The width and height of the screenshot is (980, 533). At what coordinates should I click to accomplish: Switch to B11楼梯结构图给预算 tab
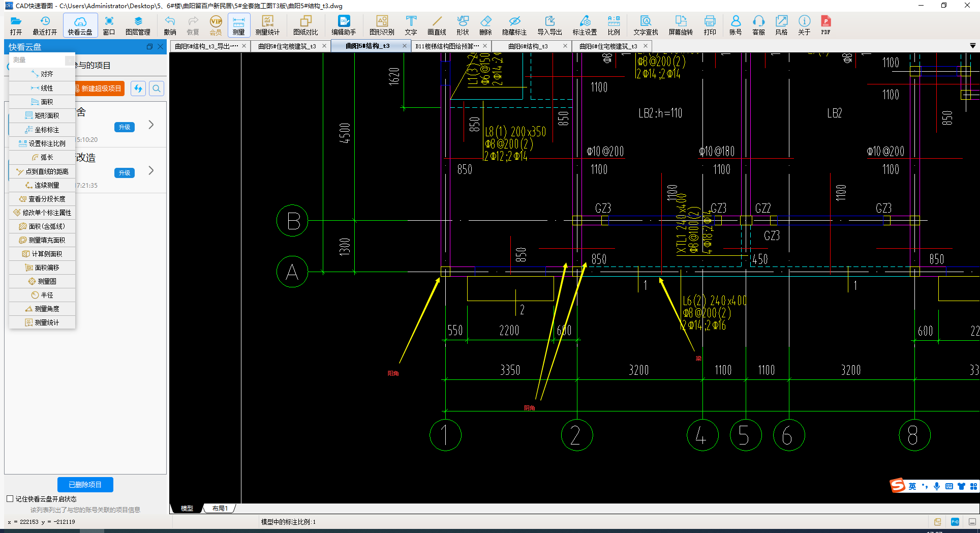point(447,46)
